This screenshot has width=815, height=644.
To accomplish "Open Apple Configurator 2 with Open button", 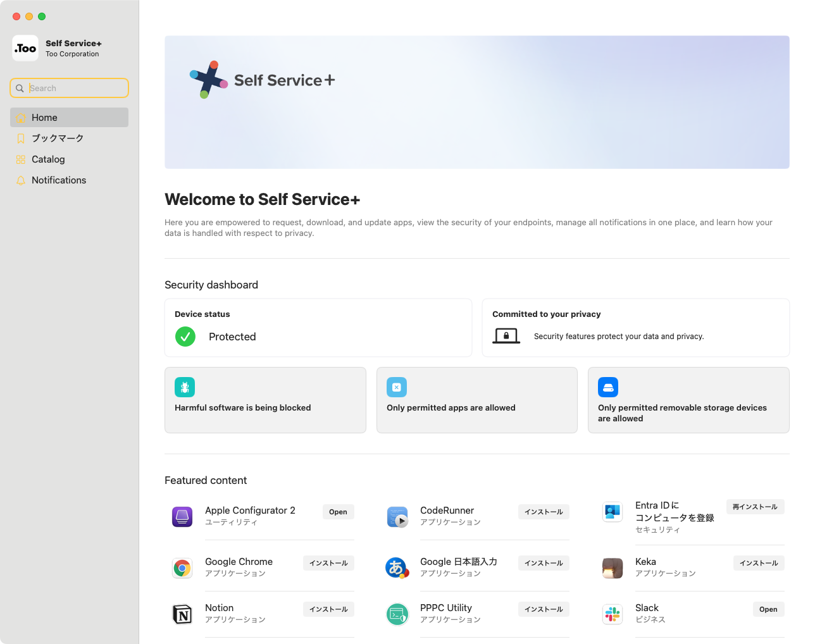I will click(338, 512).
